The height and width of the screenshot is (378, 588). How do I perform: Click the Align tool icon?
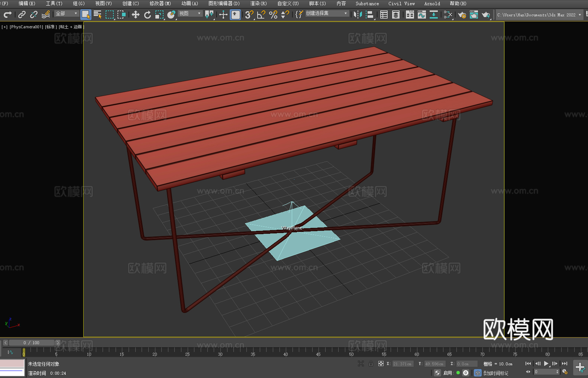pyautogui.click(x=370, y=14)
